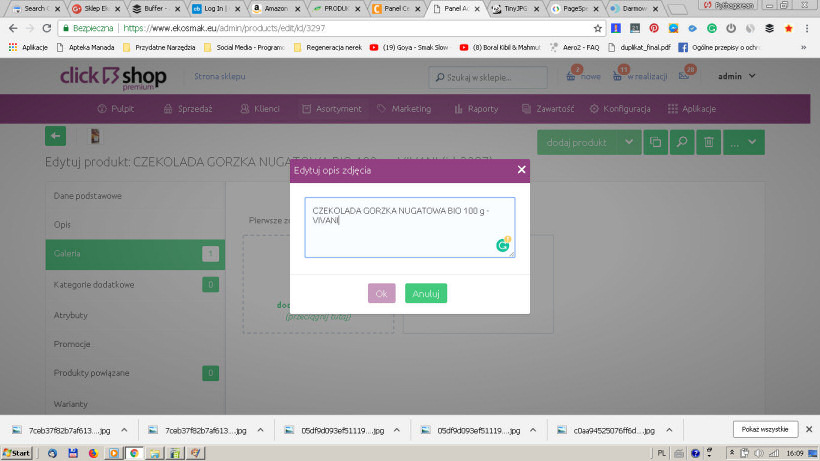820x461 pixels.
Task: Expand options for first 7ceb37f82b7af613 download
Action: [124, 430]
